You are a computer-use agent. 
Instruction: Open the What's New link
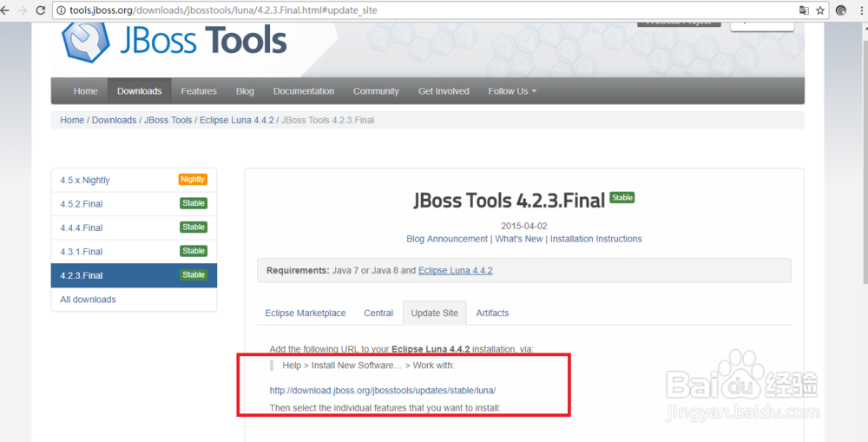[x=519, y=239]
